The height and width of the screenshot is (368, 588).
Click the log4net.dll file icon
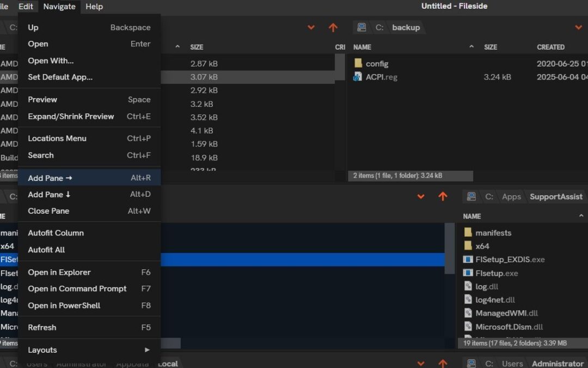[x=468, y=299]
